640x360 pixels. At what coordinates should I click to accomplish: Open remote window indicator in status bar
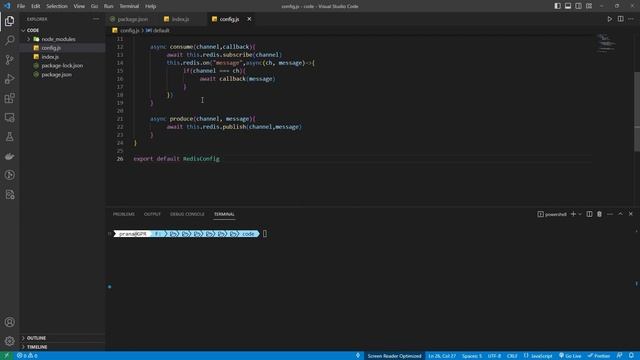click(7, 356)
